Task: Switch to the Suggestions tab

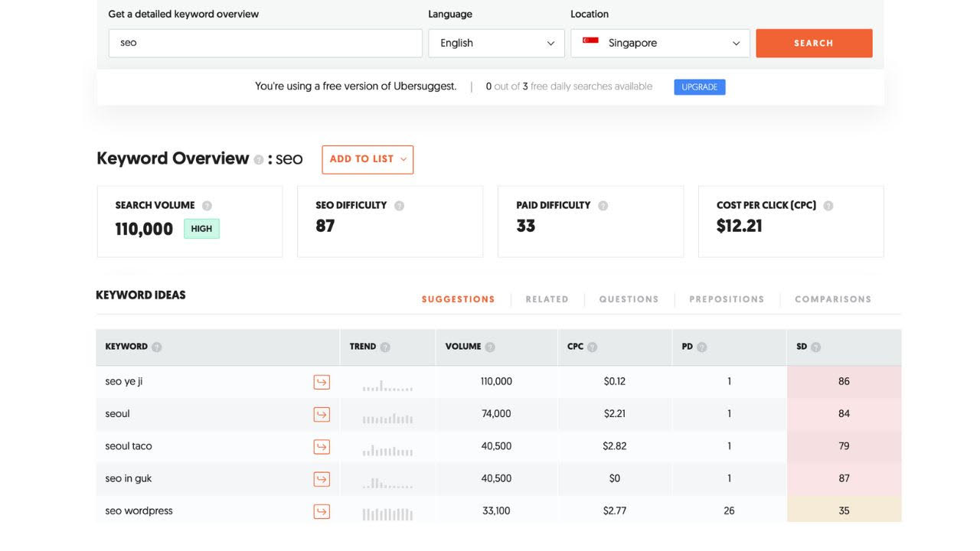Action: coord(458,299)
